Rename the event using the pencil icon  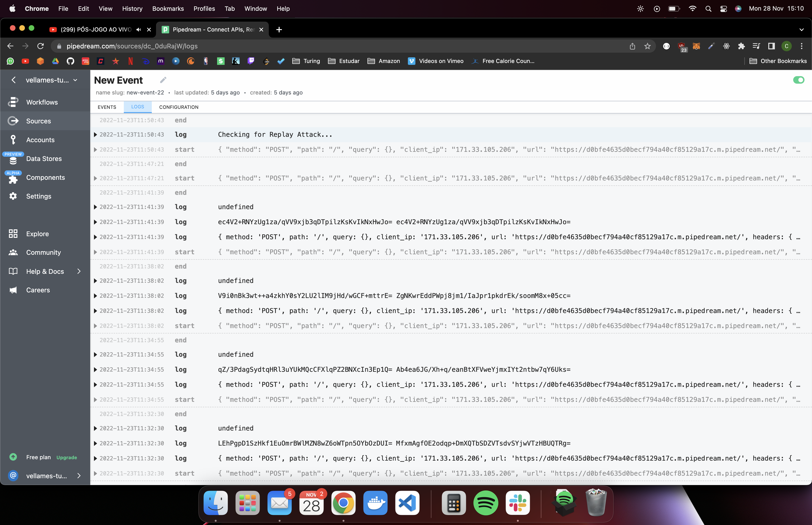pos(163,80)
